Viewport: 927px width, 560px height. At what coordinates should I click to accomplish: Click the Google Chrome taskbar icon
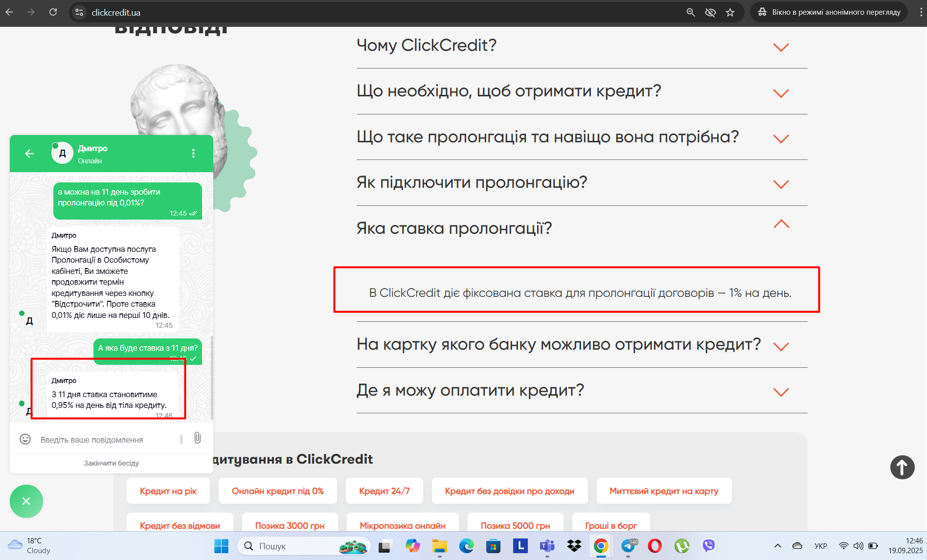pyautogui.click(x=601, y=546)
